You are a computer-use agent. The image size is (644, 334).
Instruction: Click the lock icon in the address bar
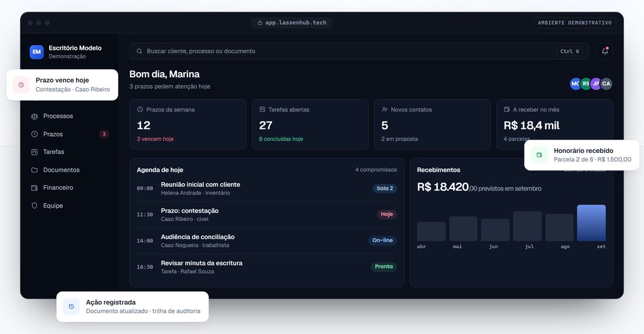point(259,23)
